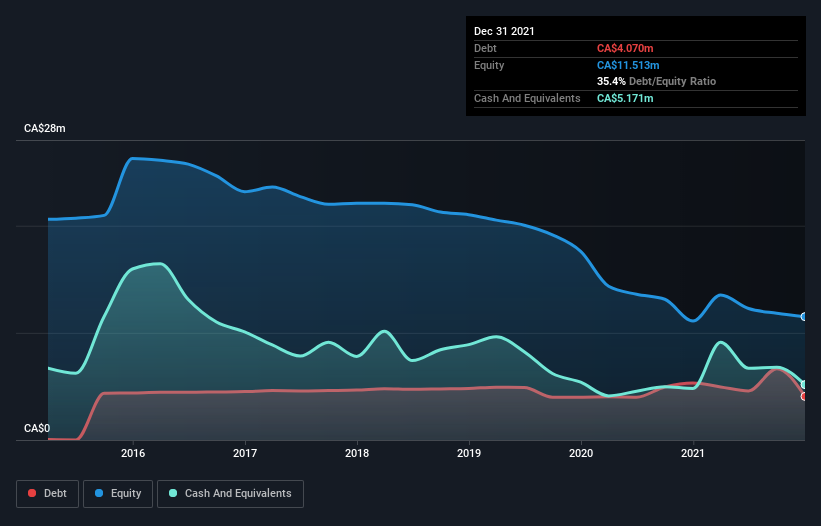Click the 2016 x-axis label
Image resolution: width=821 pixels, height=526 pixels.
pos(133,453)
